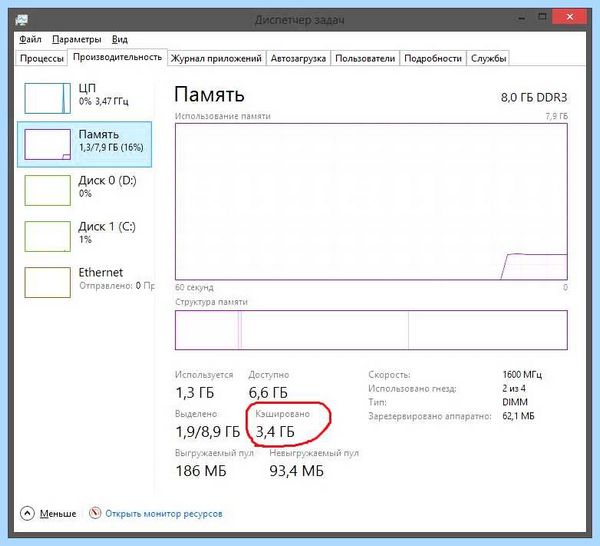Click the Используется 1,3 ГБ value
The height and width of the screenshot is (546, 600).
click(x=195, y=392)
